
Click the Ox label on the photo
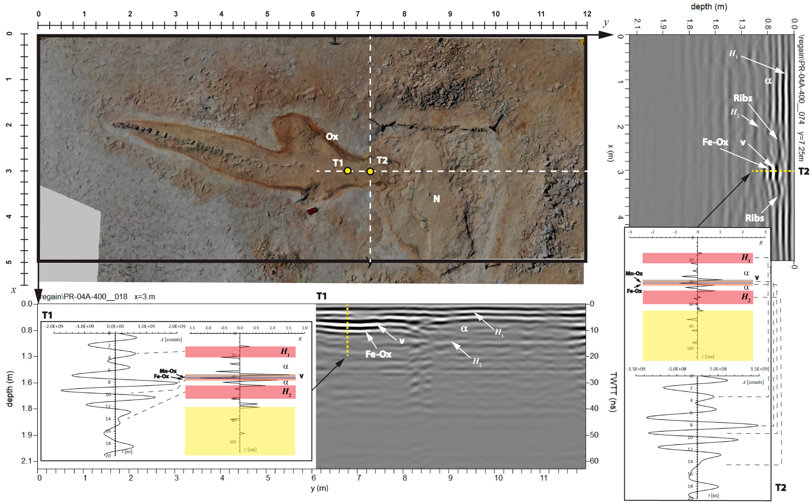coord(332,136)
